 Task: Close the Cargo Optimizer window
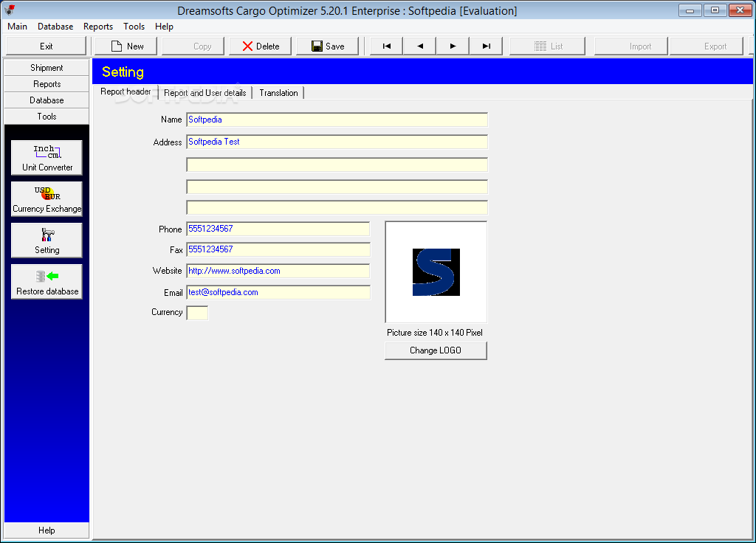(740, 10)
